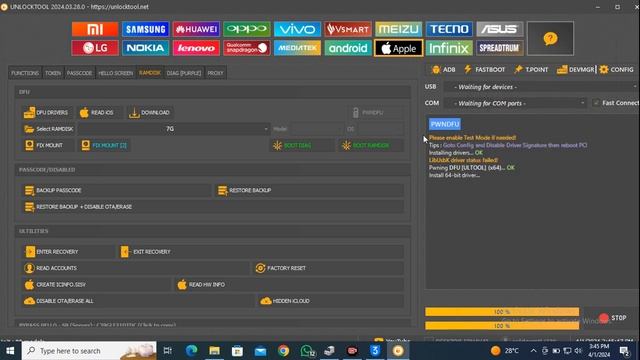This screenshot has height=360, width=640.
Task: Click the DFU DRIVERS button
Action: tap(46, 113)
